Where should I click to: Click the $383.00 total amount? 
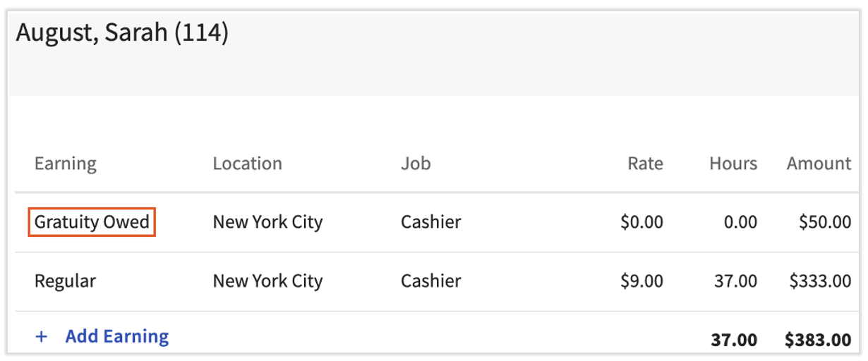pos(818,340)
